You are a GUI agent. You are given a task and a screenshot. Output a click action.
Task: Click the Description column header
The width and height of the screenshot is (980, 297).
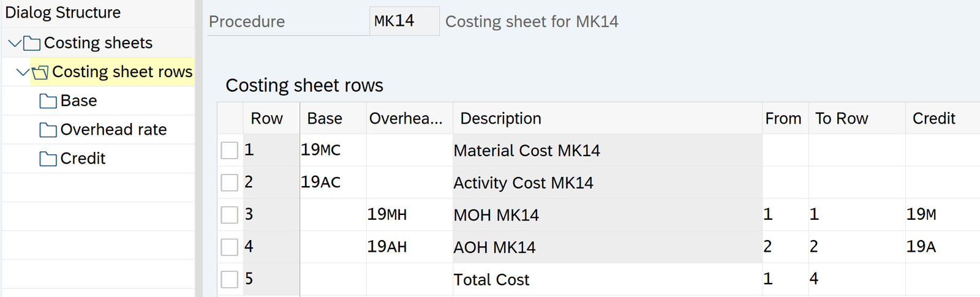tap(500, 118)
